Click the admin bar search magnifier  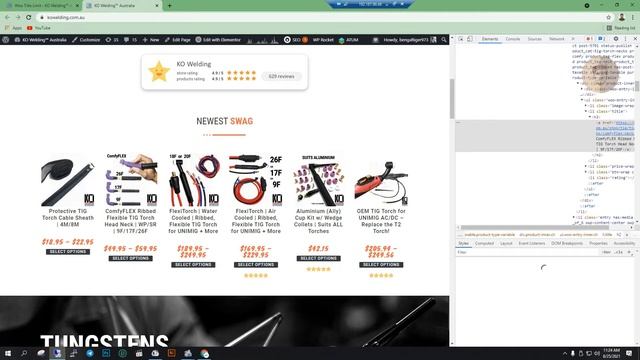444,40
